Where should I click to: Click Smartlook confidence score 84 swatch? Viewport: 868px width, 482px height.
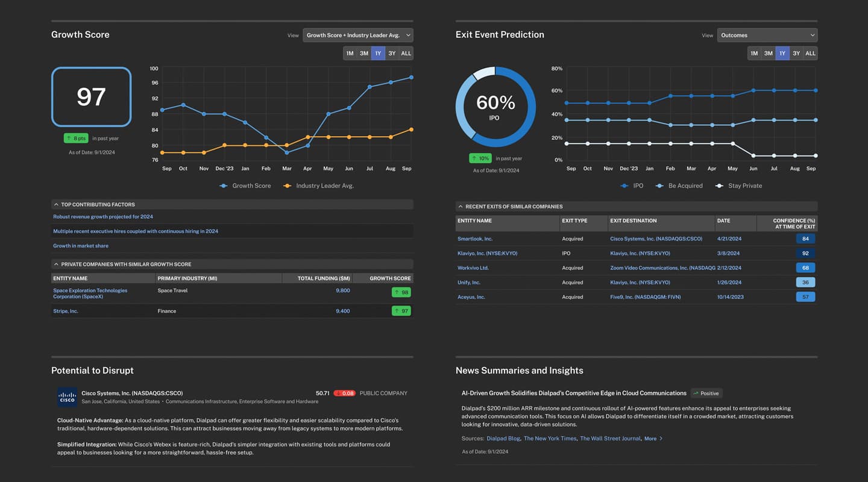[x=805, y=239]
